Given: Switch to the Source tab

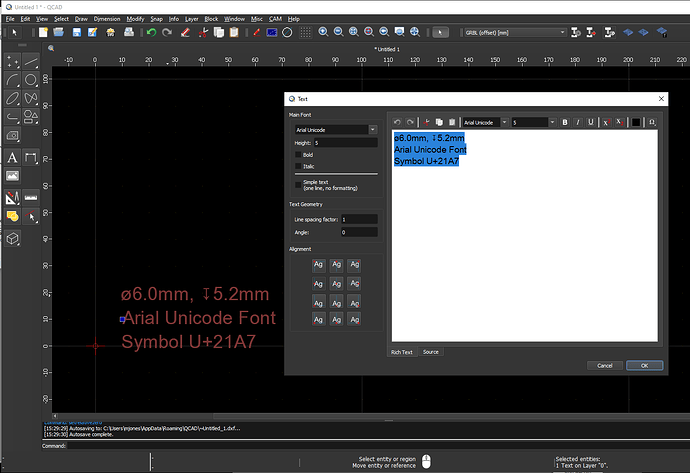Looking at the screenshot, I should [430, 352].
